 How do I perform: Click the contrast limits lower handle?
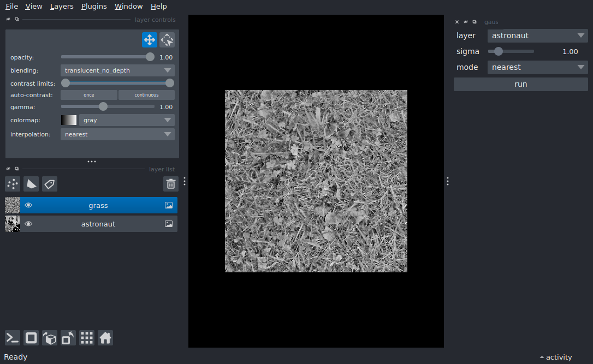[66, 83]
